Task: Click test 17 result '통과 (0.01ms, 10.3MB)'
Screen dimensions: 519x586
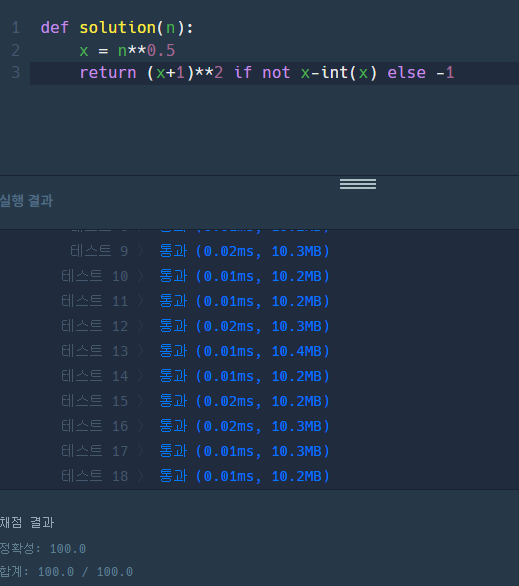Action: tap(244, 451)
